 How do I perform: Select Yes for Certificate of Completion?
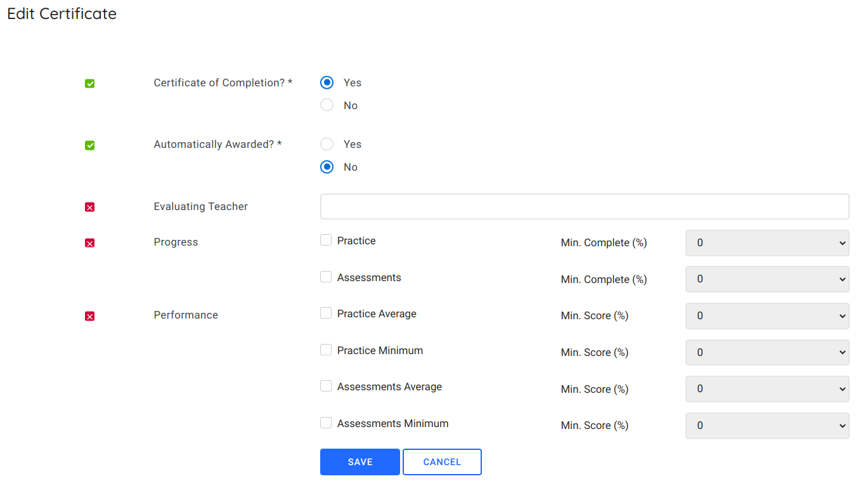tap(327, 82)
